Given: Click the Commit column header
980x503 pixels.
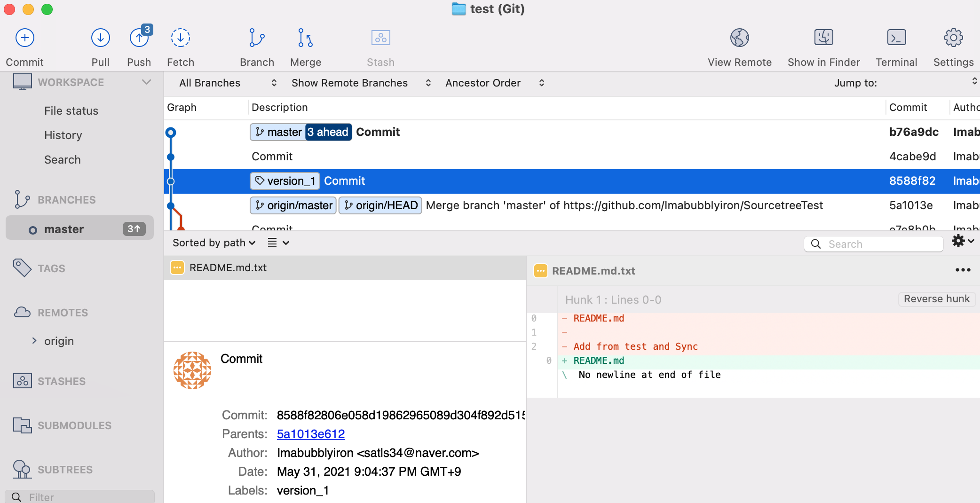Looking at the screenshot, I should point(908,107).
